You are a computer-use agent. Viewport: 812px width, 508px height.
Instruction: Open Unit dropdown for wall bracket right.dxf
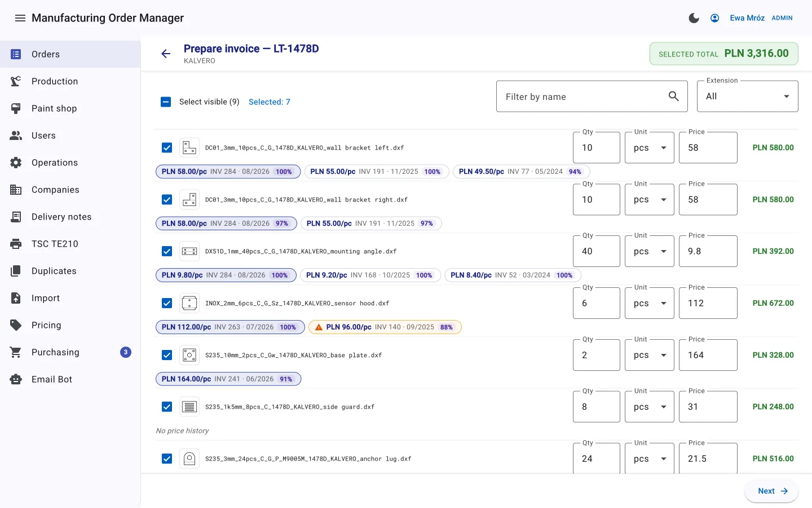click(650, 200)
